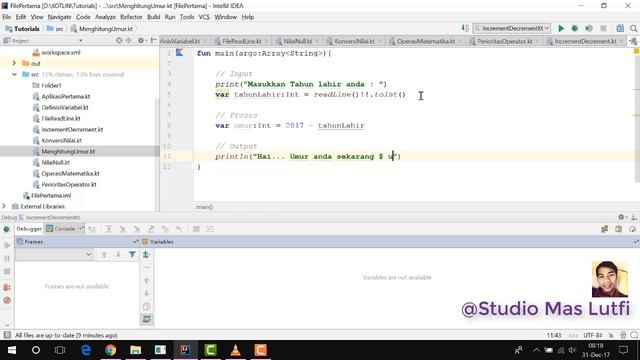Select NilaiNull.kt in the project tree
640x360 pixels.
[55, 162]
